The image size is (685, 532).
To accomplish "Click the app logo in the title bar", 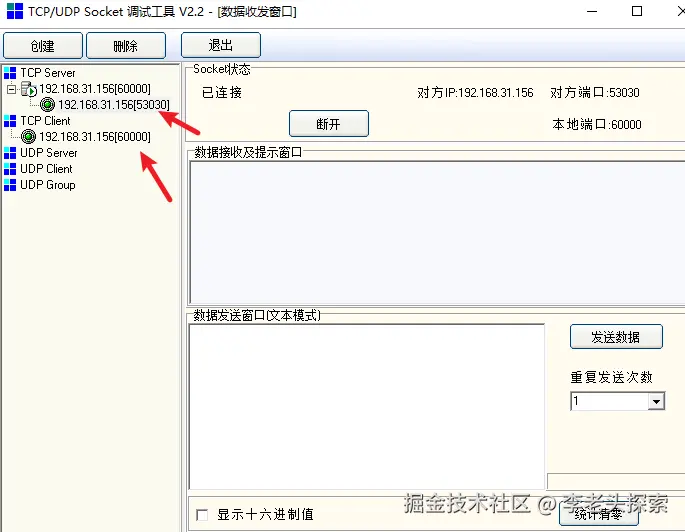I will (15, 11).
